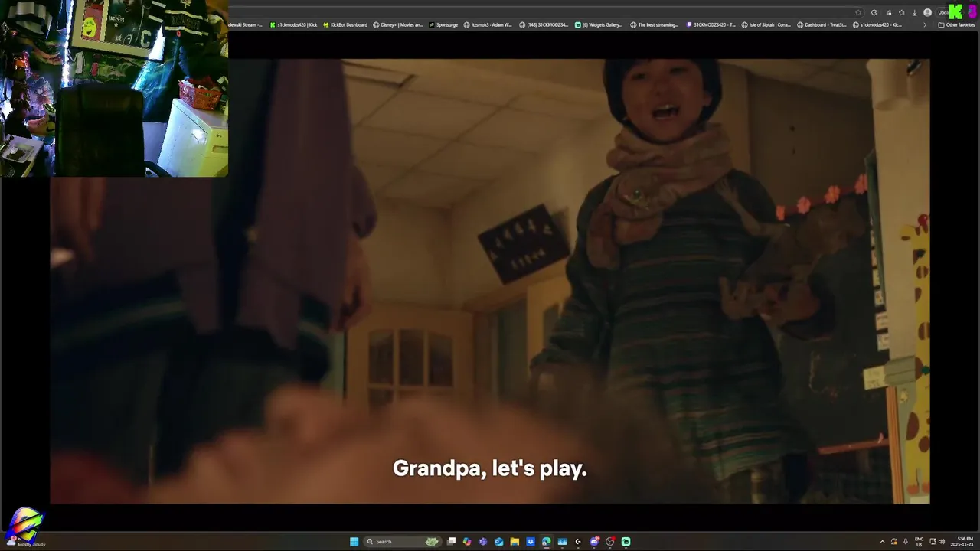Expand bookmarks overflow chevron

click(925, 24)
